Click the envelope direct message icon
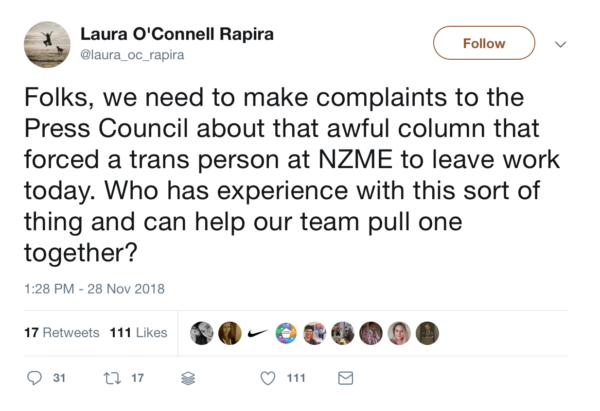The height and width of the screenshot is (411, 600). point(345,379)
